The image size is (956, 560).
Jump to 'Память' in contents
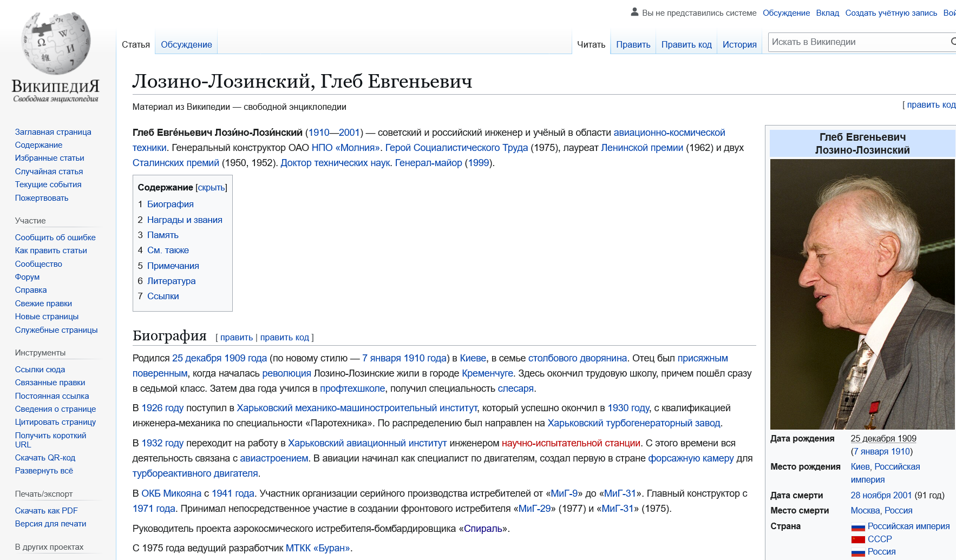[162, 235]
